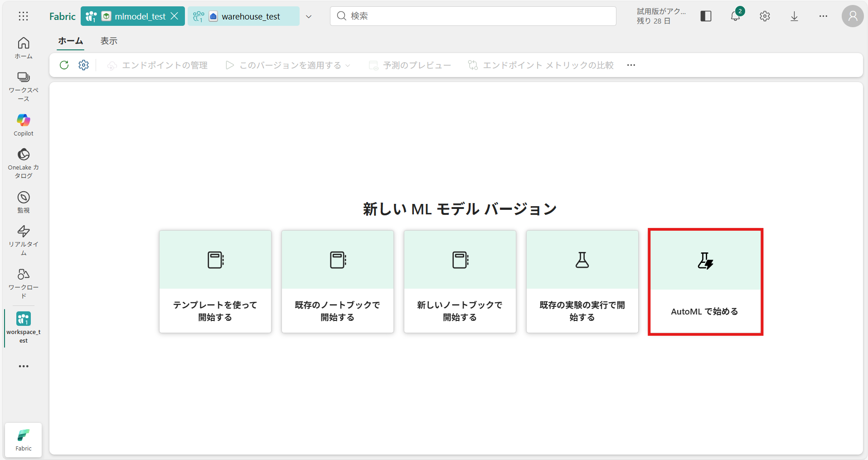Switch to the warehouse_test tab
Screen dimensions: 868x460
click(251, 17)
